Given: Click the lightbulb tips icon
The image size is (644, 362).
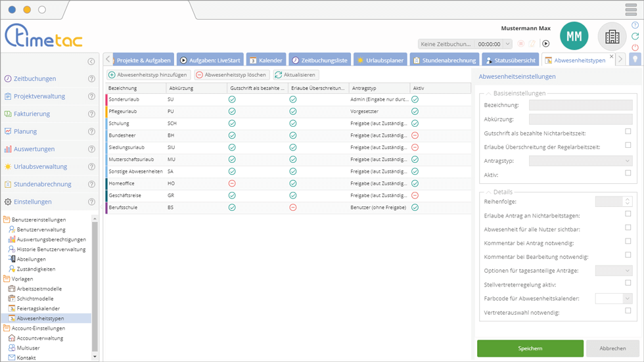Looking at the screenshot, I should (x=635, y=59).
